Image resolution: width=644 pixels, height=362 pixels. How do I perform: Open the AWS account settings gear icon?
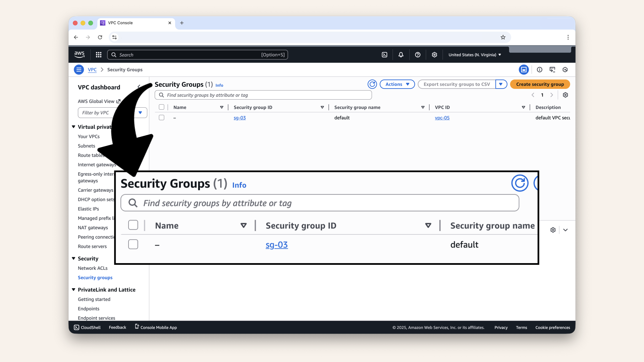coord(434,54)
